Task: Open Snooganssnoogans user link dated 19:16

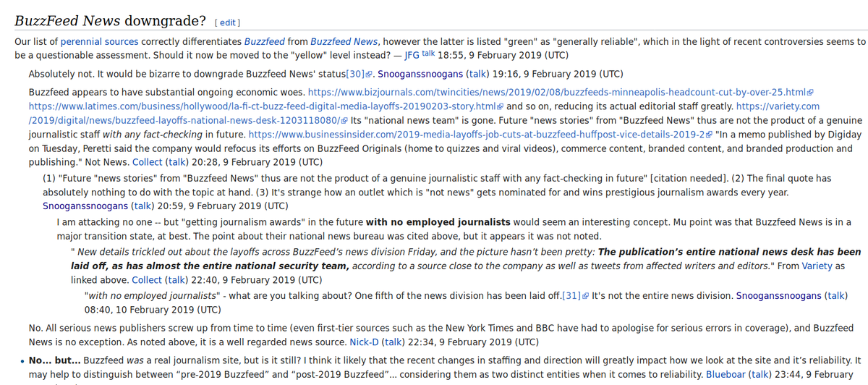Action: click(420, 74)
